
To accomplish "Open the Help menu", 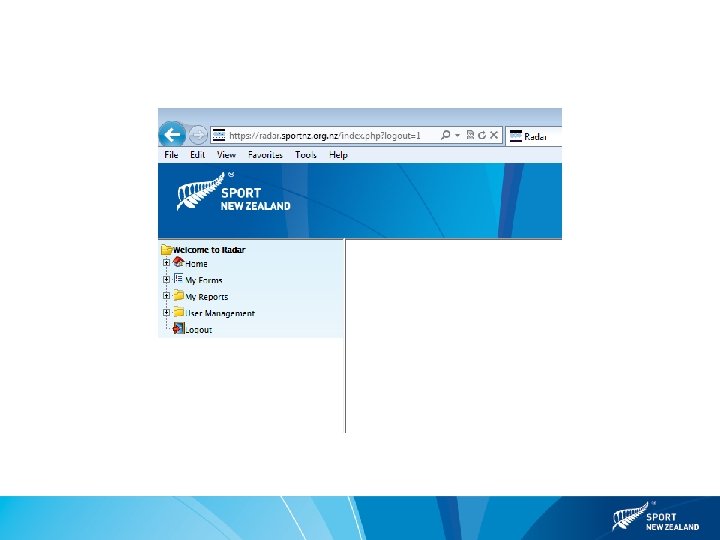I will click(338, 155).
